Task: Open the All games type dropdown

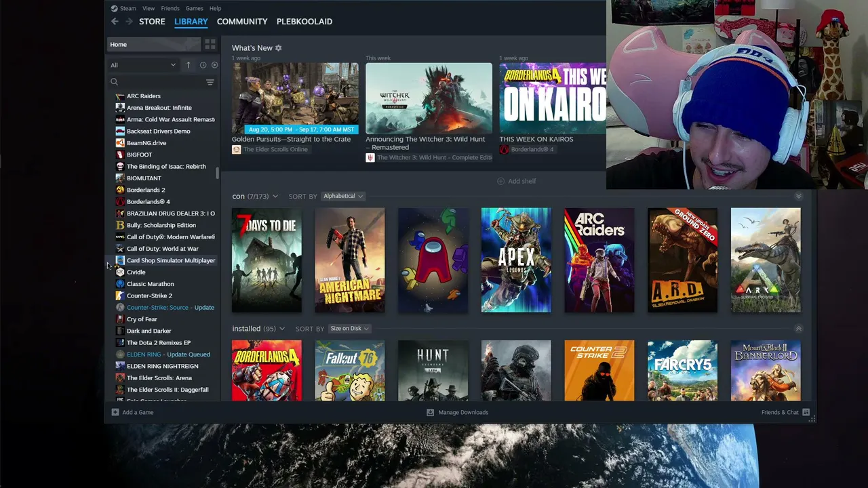Action: click(144, 65)
